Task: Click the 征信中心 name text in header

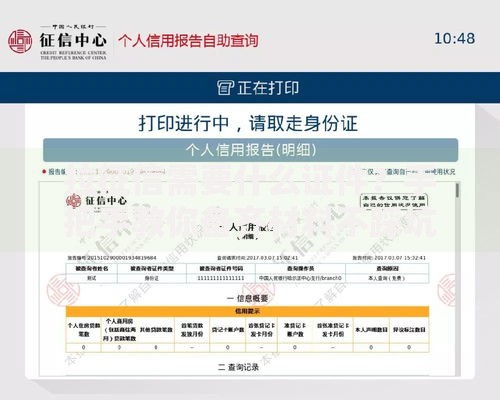Action: point(73,40)
